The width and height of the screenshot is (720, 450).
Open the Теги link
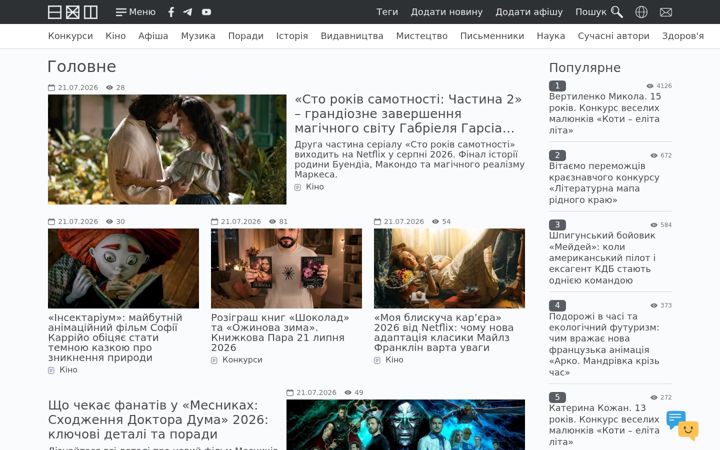pos(387,12)
